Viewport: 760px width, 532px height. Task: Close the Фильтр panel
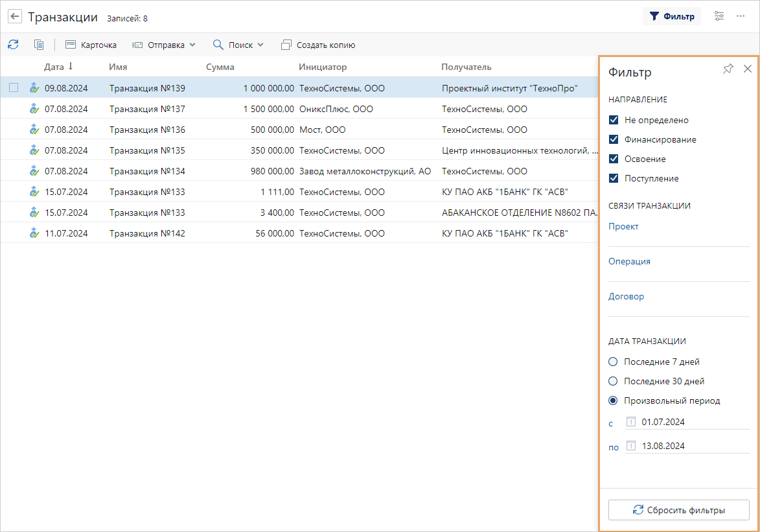tap(747, 69)
